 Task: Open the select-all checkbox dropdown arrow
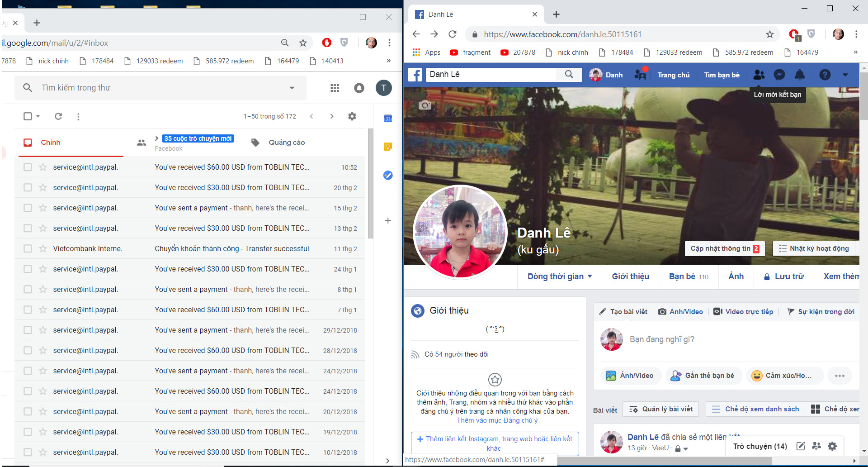38,116
